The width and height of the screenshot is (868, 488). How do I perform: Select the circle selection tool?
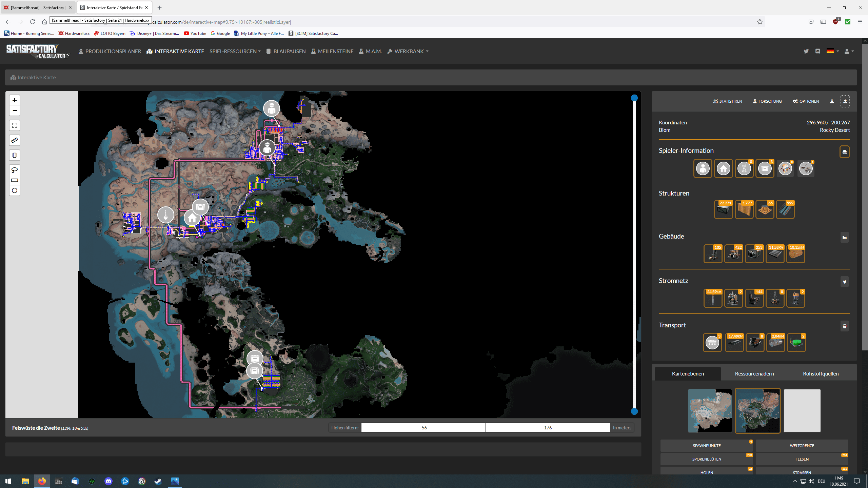click(15, 190)
